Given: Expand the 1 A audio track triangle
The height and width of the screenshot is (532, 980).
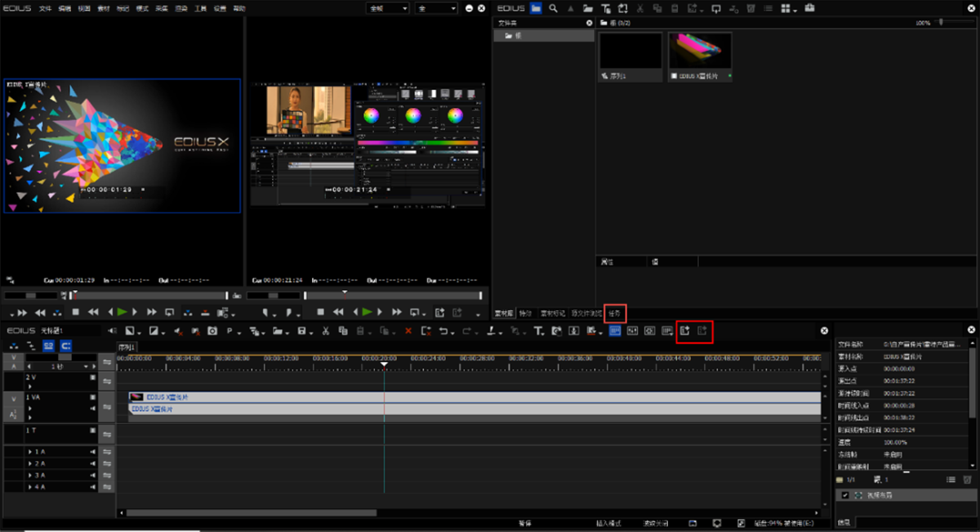Looking at the screenshot, I should [x=30, y=452].
